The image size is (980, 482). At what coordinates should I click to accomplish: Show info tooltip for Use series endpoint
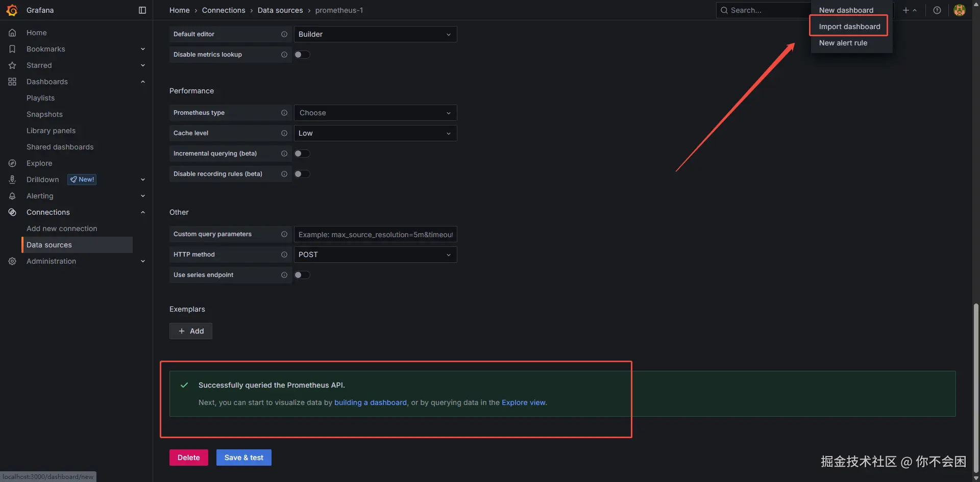pyautogui.click(x=284, y=275)
